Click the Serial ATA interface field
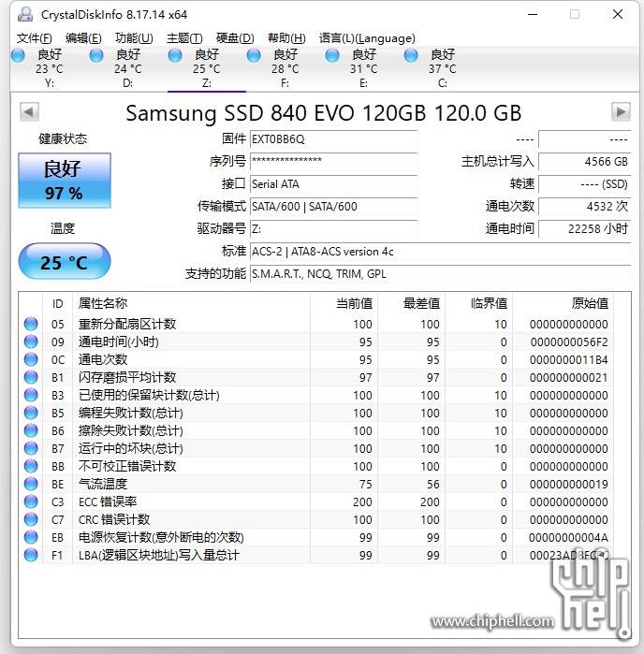Viewport: 644px width, 654px height. tap(333, 184)
